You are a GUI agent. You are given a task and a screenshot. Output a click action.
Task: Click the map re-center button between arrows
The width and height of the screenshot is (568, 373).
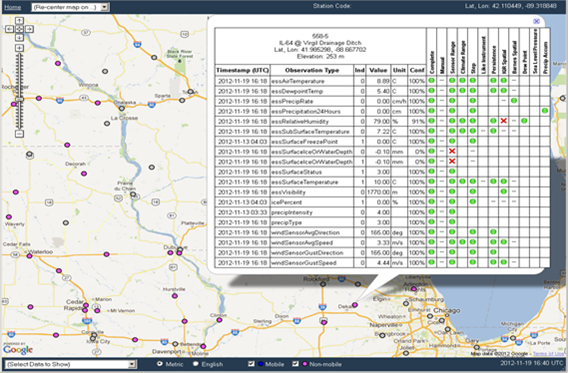[x=20, y=29]
